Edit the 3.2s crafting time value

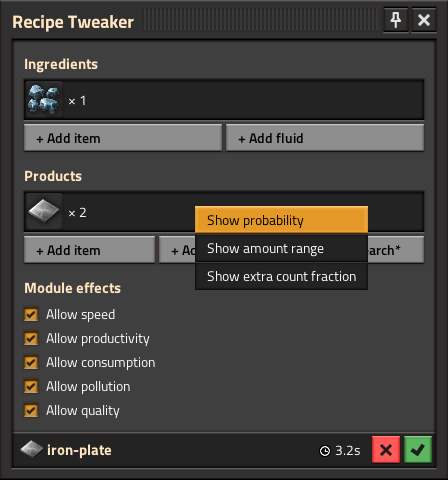pos(347,451)
